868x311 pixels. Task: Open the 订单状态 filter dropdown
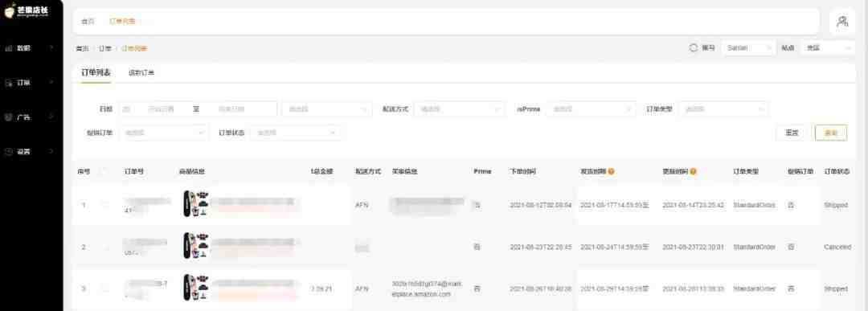[295, 133]
